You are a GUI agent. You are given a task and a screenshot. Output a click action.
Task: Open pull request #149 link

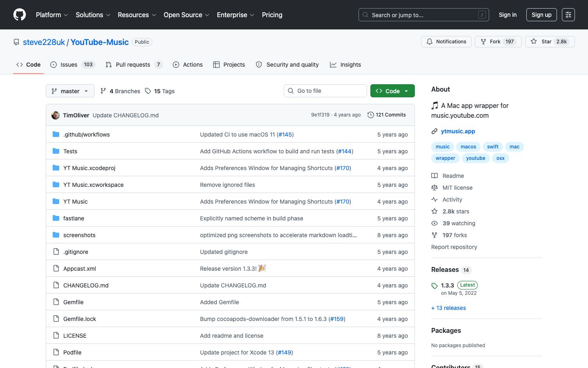click(x=285, y=352)
